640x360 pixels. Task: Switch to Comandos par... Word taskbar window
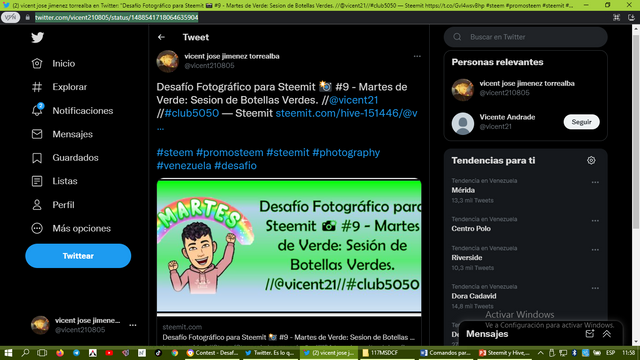pyautogui.click(x=446, y=353)
